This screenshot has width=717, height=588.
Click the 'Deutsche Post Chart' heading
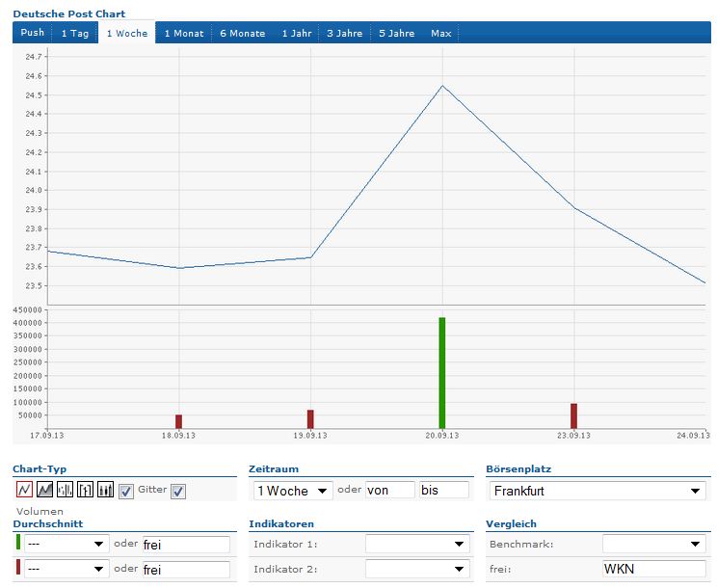point(69,13)
